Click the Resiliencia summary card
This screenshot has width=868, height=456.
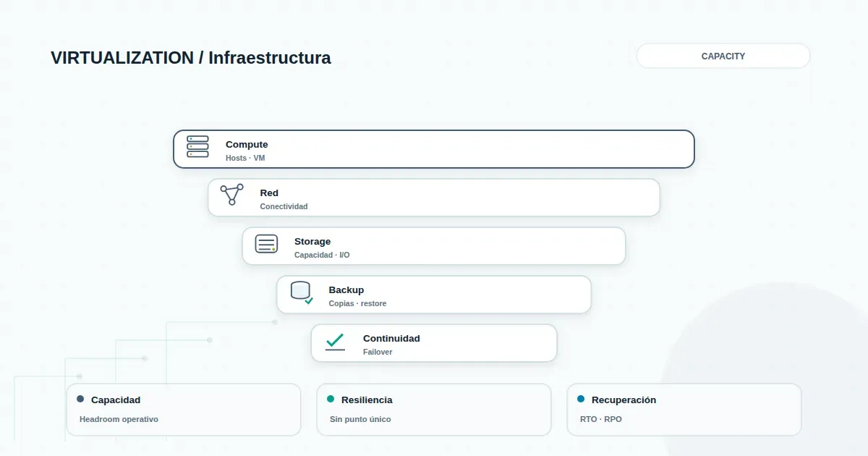point(434,410)
